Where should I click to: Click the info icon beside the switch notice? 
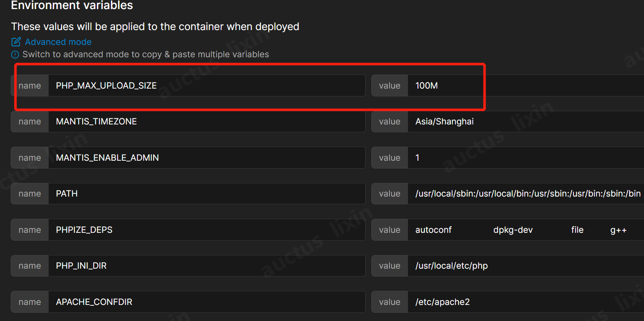[14, 54]
